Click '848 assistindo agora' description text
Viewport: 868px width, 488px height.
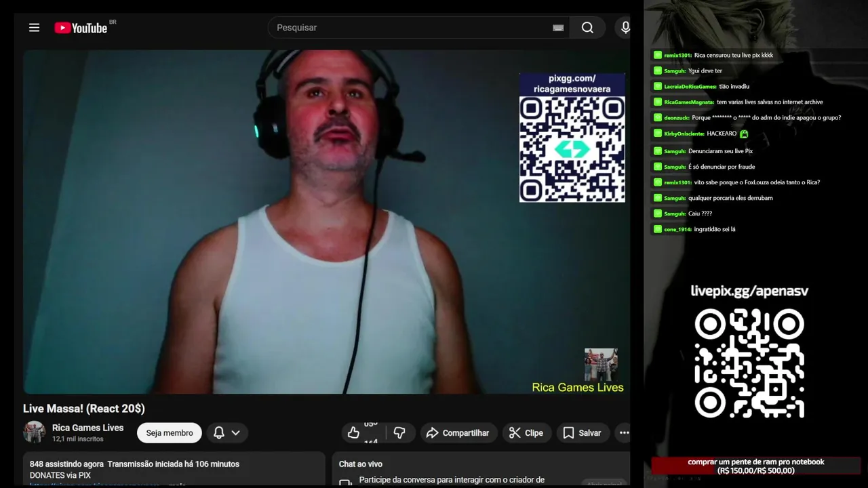[66, 464]
